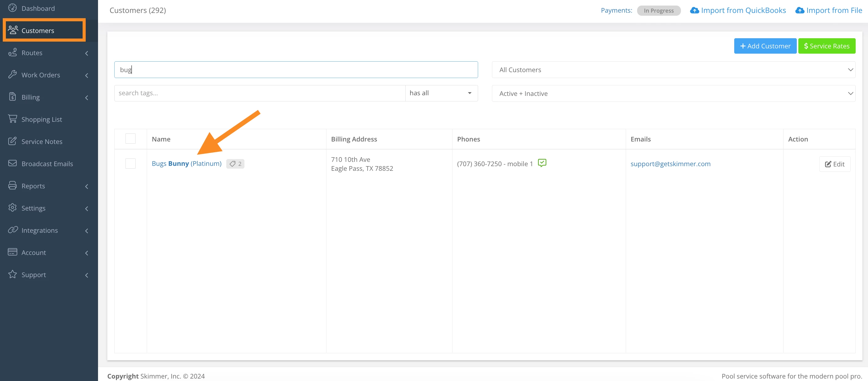Click the search tags input field
This screenshot has height=381, width=868.
[260, 93]
